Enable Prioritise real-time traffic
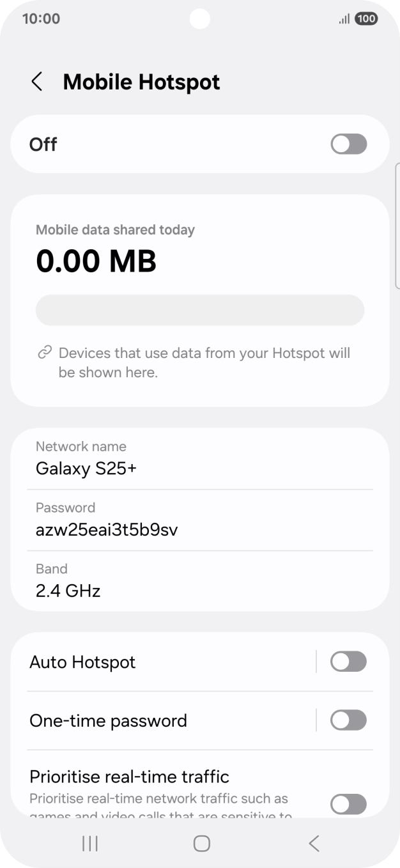Viewport: 400px width, 868px height. [x=348, y=804]
